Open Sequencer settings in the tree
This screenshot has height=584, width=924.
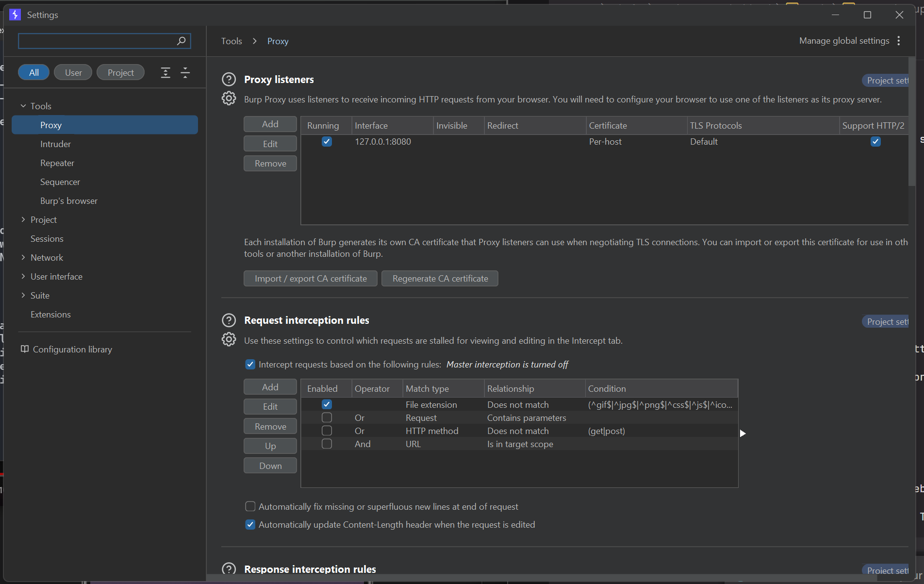pyautogui.click(x=60, y=182)
